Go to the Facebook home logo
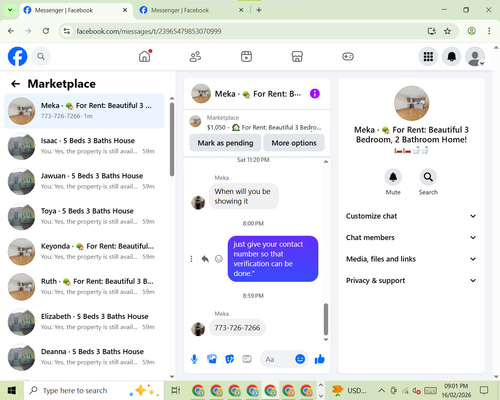Image resolution: width=500 pixels, height=400 pixels. click(17, 56)
